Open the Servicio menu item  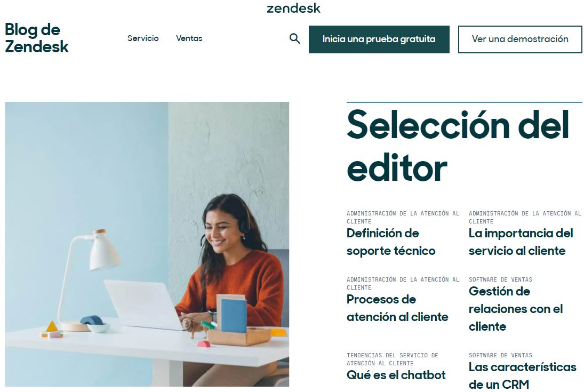click(143, 38)
